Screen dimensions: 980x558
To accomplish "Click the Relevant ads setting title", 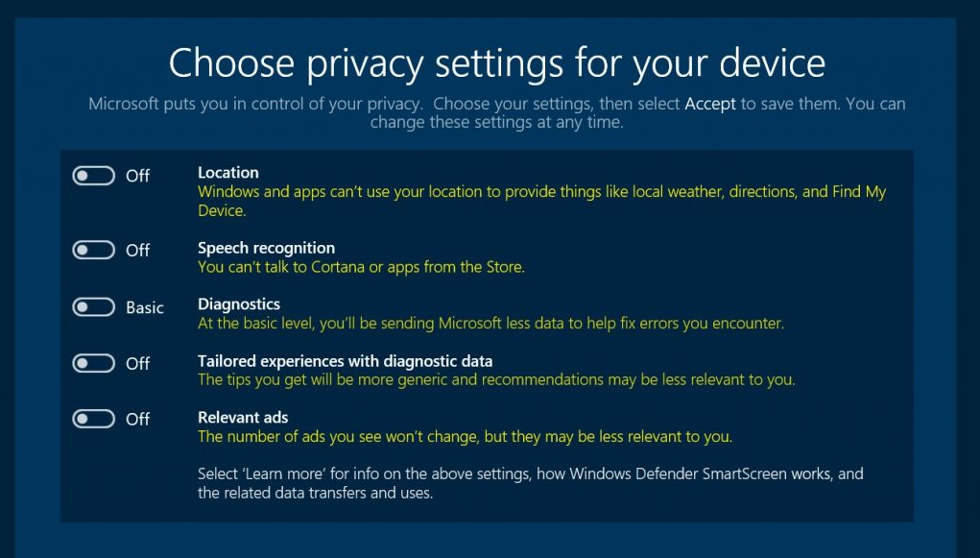I will click(243, 417).
